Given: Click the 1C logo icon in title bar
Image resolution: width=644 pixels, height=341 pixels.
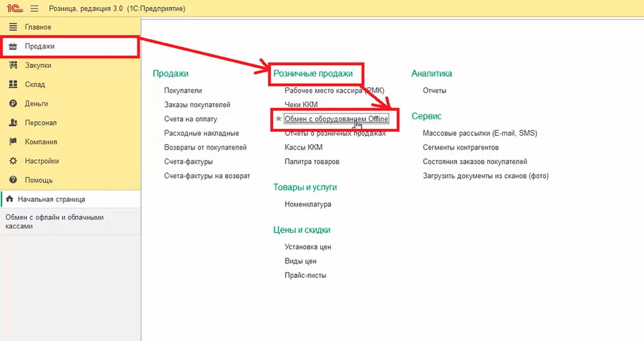Looking at the screenshot, I should (13, 8).
